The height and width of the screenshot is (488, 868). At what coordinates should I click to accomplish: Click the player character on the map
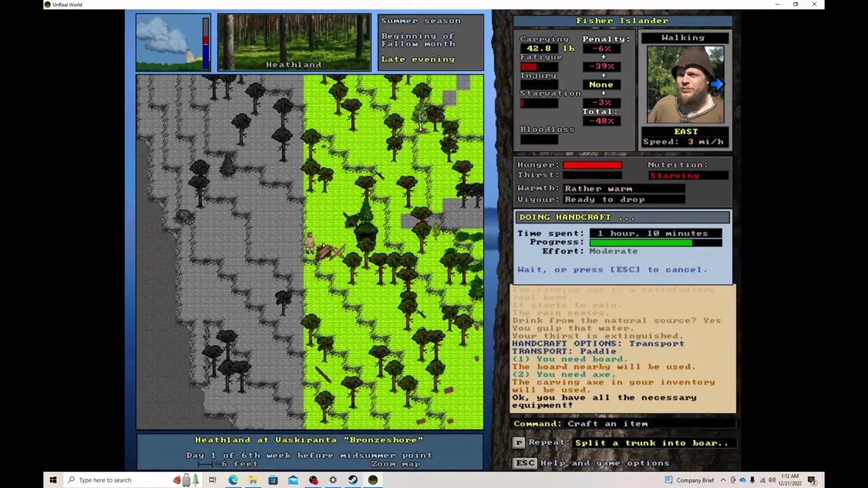click(x=310, y=244)
